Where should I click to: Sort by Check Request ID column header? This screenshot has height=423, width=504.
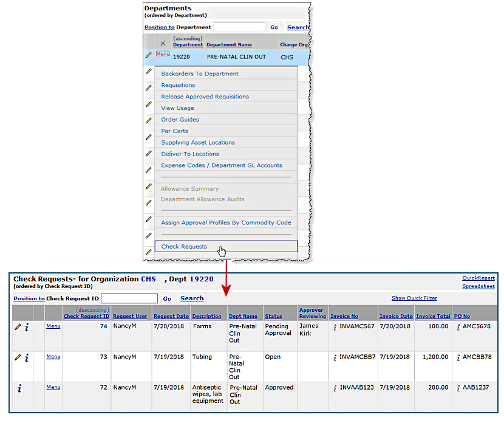86,316
